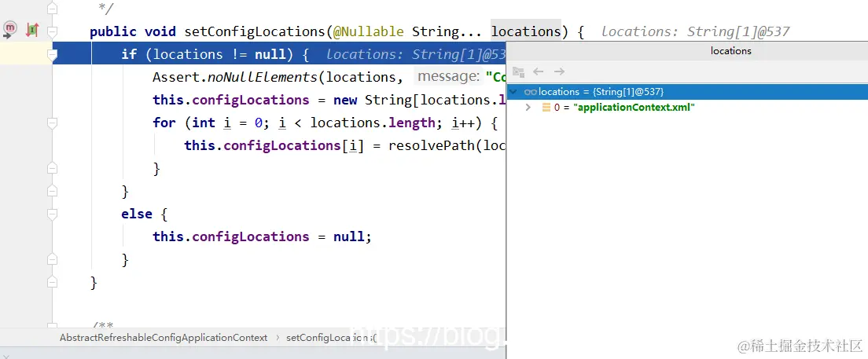Click the array element icon beside 0 = applicationContext.xml
Viewport: 868px width, 359px height.
coord(546,108)
